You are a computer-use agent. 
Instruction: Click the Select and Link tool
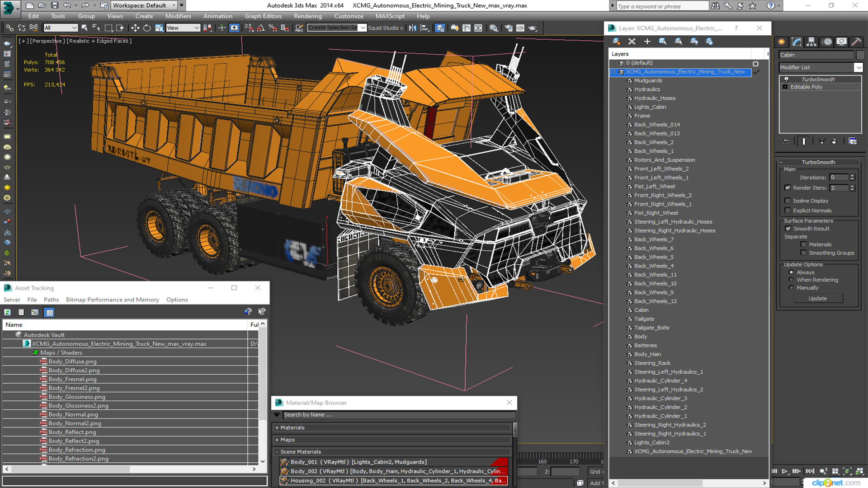[9, 28]
